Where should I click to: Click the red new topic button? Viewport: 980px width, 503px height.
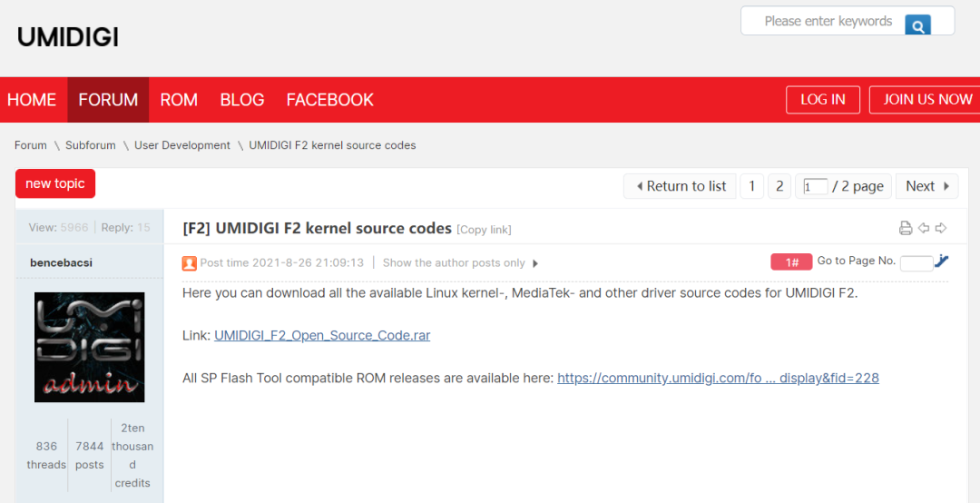coord(55,183)
